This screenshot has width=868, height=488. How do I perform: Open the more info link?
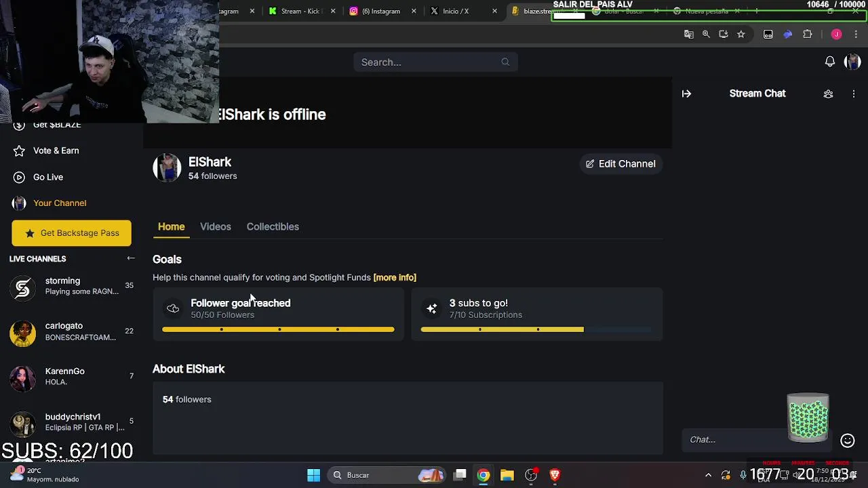tap(395, 277)
